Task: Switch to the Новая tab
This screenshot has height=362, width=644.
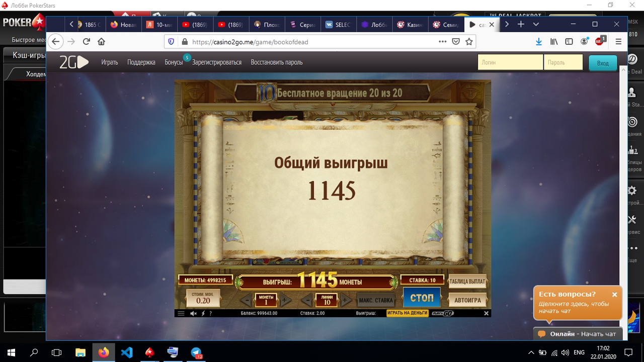Action: coord(123,25)
